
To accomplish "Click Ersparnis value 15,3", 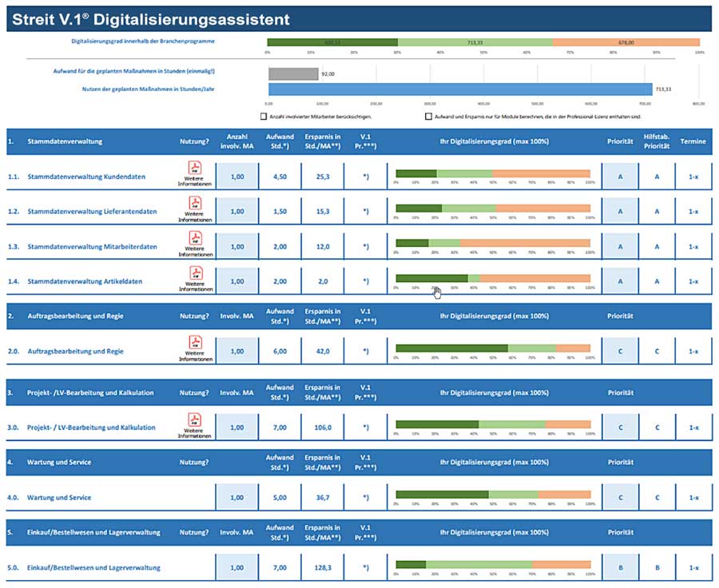I will tap(323, 212).
